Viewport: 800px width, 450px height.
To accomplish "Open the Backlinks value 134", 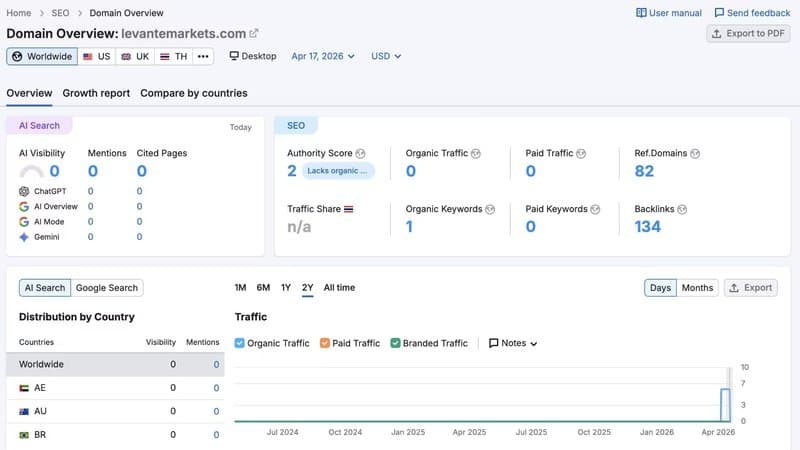I will click(x=647, y=227).
